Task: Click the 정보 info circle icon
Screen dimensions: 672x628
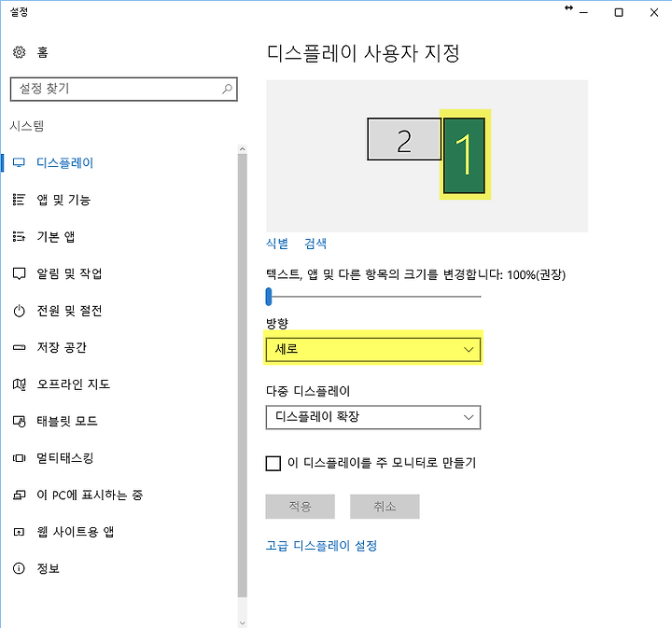Action: 19,569
